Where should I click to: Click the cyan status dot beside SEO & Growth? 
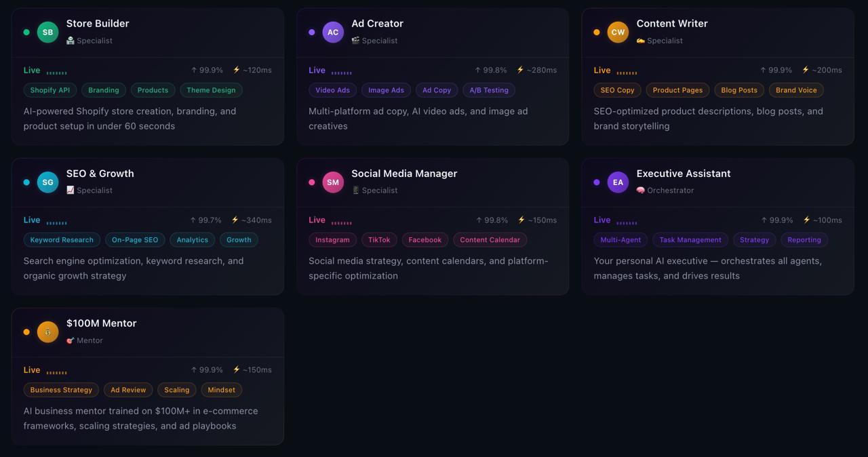(x=26, y=182)
